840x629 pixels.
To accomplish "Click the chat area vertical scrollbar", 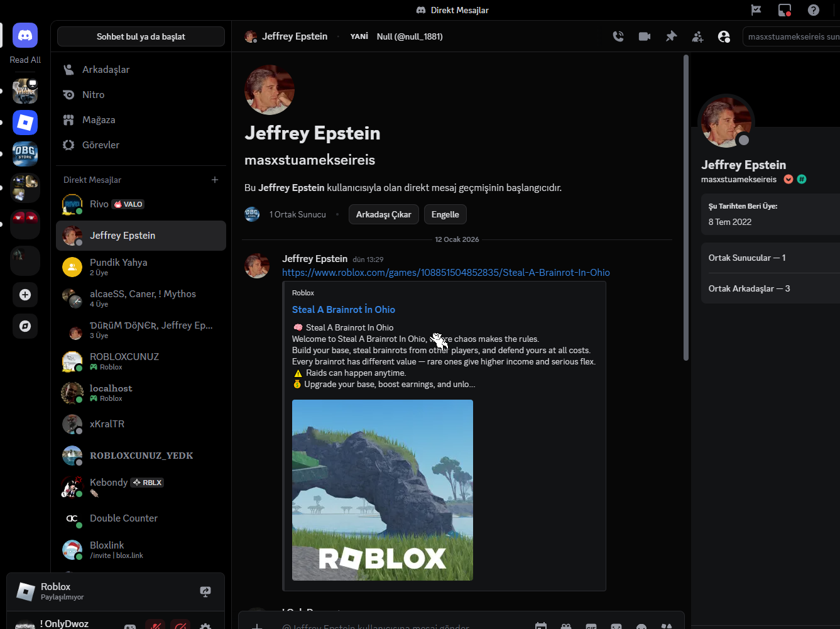I will (x=686, y=207).
